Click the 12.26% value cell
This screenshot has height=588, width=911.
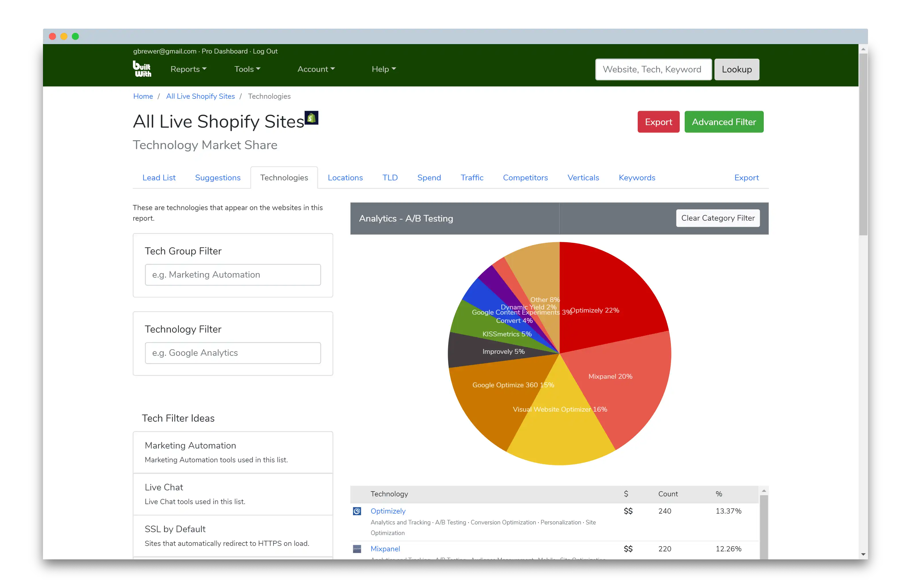click(x=728, y=549)
